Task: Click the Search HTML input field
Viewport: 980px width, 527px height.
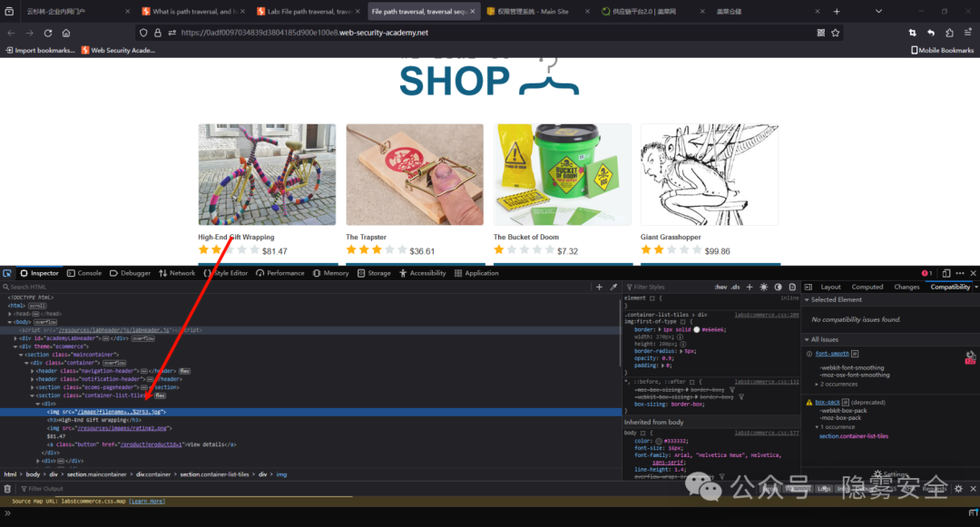Action: [294, 288]
